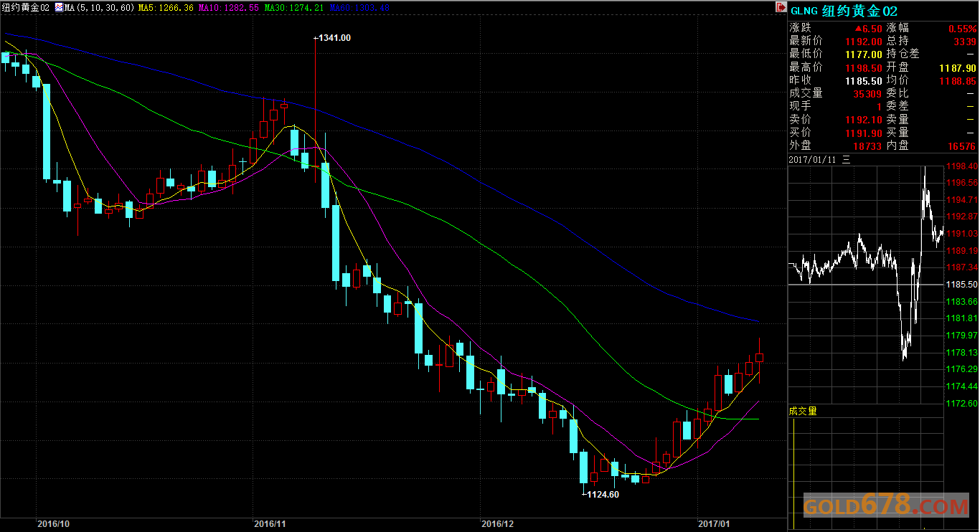This screenshot has height=532, width=980.
Task: Select the 2016/11 date axis label
Action: (271, 524)
